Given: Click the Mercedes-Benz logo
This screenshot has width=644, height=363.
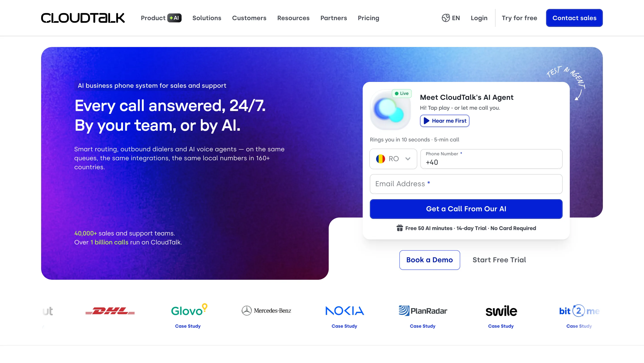Looking at the screenshot, I should click(266, 311).
